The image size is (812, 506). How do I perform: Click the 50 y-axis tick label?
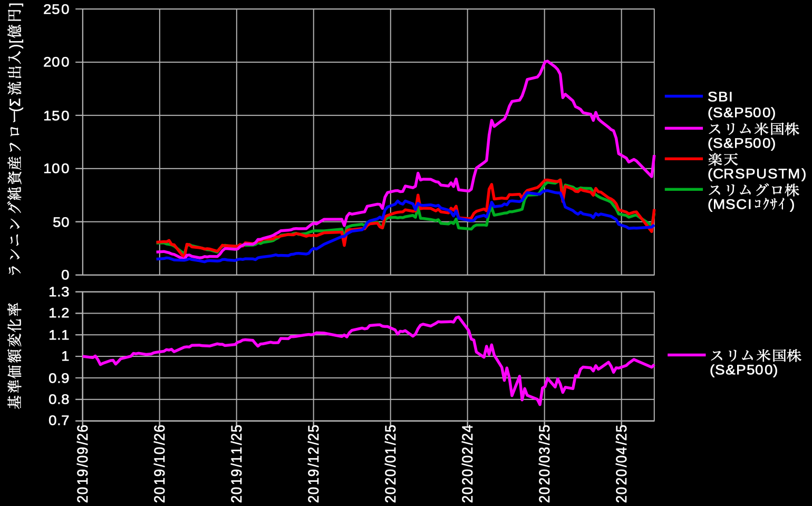point(61,222)
